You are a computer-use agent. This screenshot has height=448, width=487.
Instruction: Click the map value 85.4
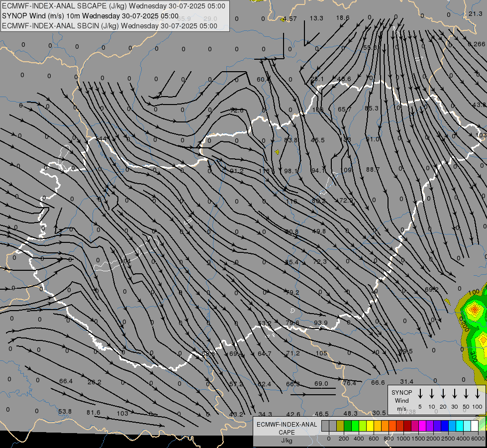tap(292, 262)
